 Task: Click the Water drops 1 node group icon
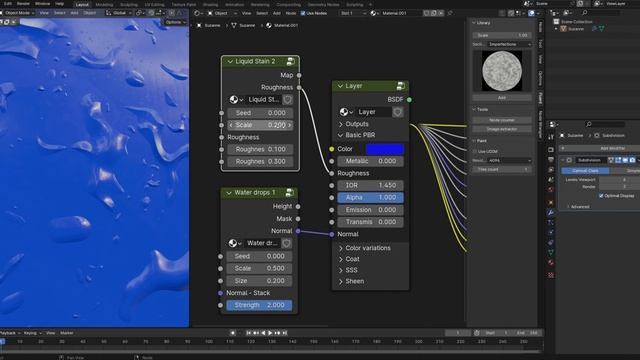[289, 193]
